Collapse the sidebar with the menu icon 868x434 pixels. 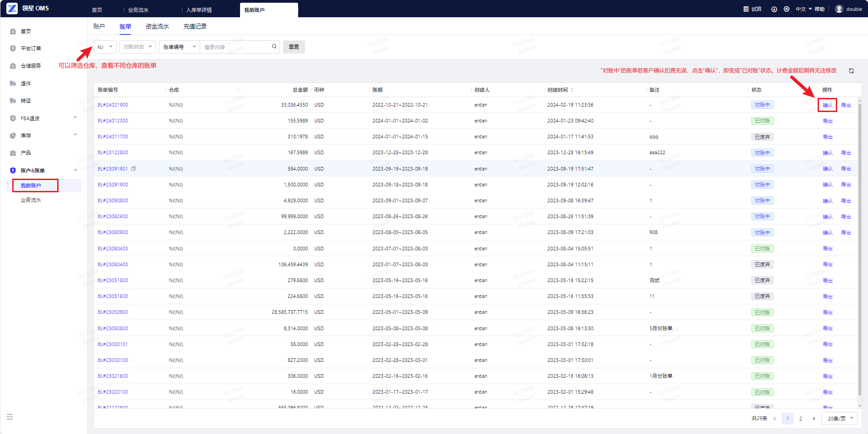tap(10, 417)
